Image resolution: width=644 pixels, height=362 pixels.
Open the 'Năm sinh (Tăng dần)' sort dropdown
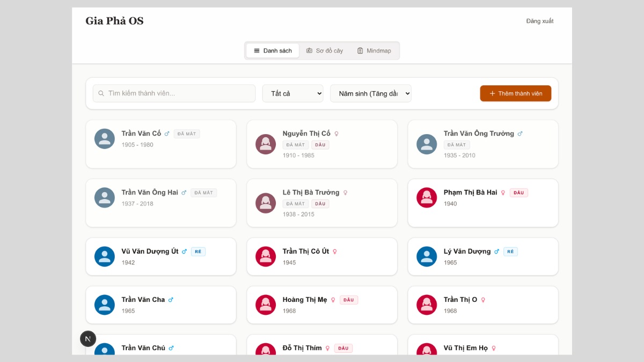pos(370,93)
